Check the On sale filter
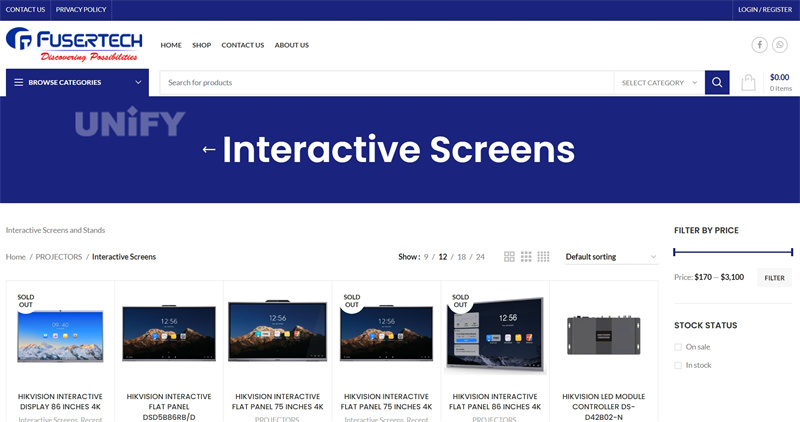Screen dimensions: 800x422 (678, 347)
